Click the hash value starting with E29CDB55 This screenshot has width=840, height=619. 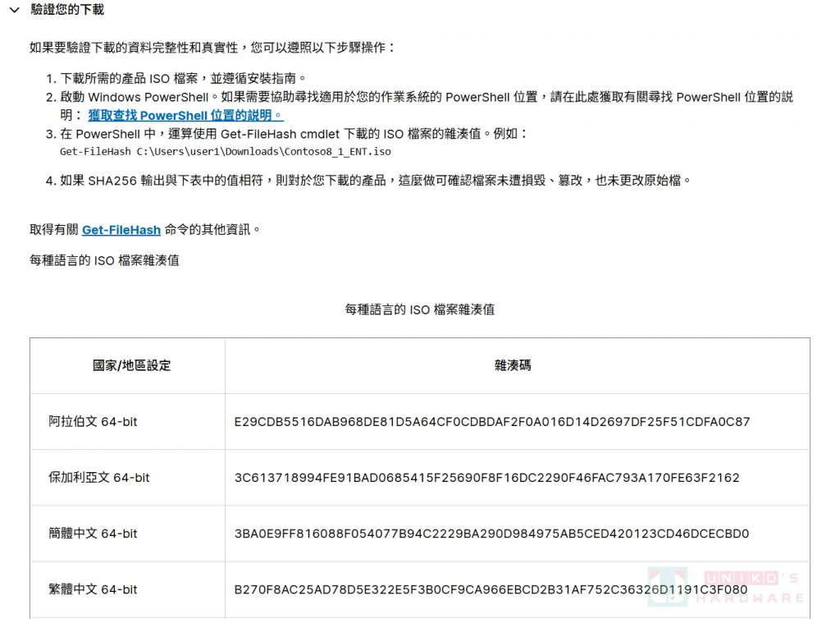[x=492, y=422]
